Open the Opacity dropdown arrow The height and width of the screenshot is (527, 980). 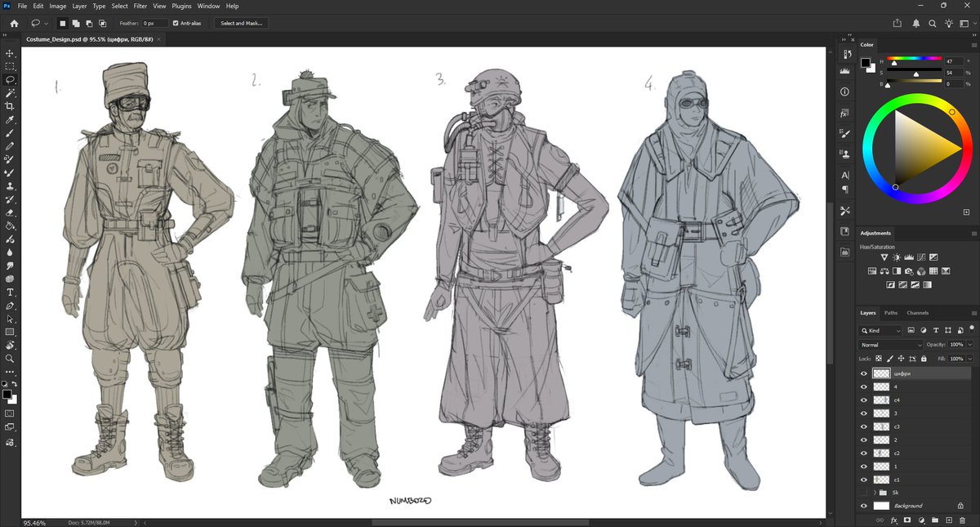(970, 345)
